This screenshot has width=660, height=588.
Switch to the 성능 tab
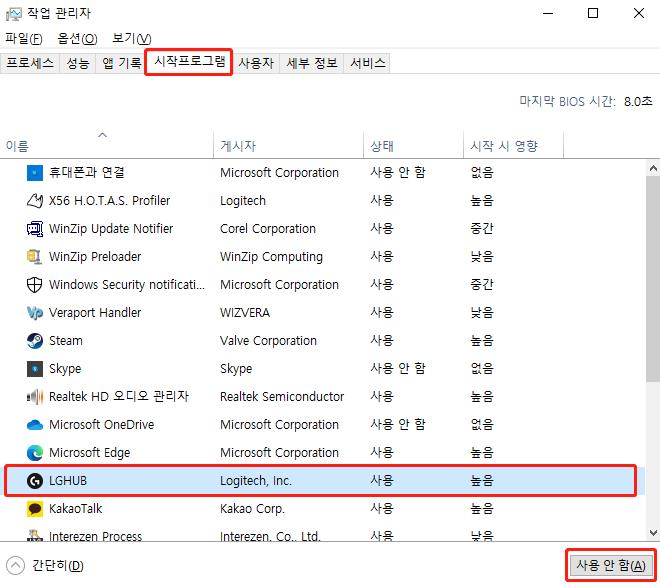pyautogui.click(x=78, y=63)
